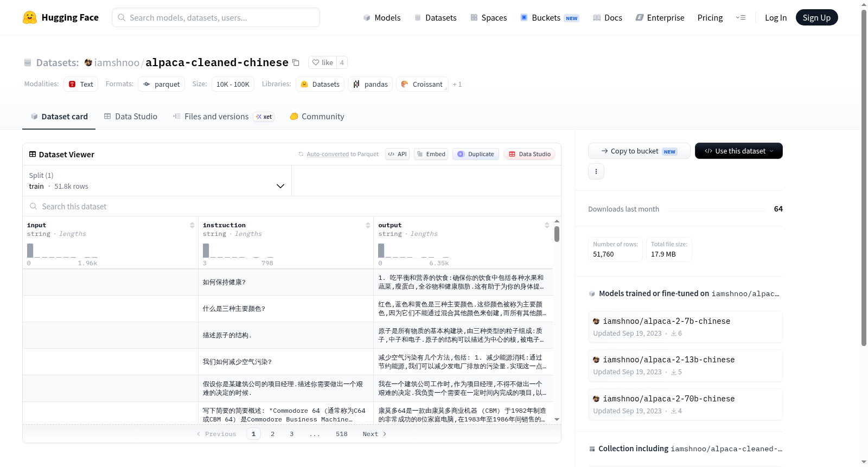Click the Embed button

(431, 154)
